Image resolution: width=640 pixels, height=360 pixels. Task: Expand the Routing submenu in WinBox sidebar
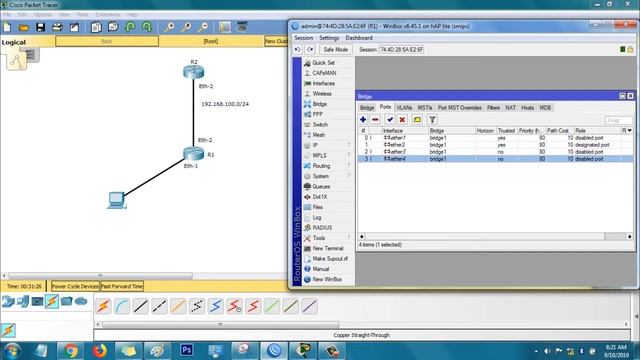click(349, 166)
